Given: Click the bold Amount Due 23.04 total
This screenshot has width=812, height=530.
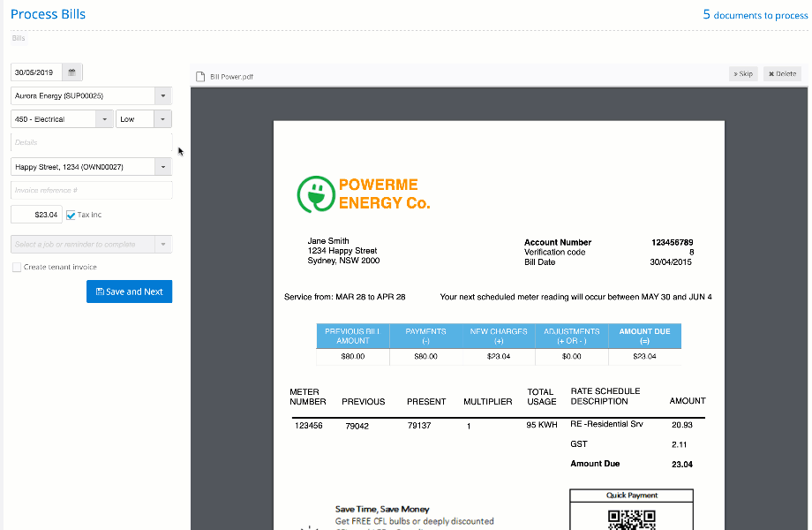Looking at the screenshot, I should (x=682, y=465).
